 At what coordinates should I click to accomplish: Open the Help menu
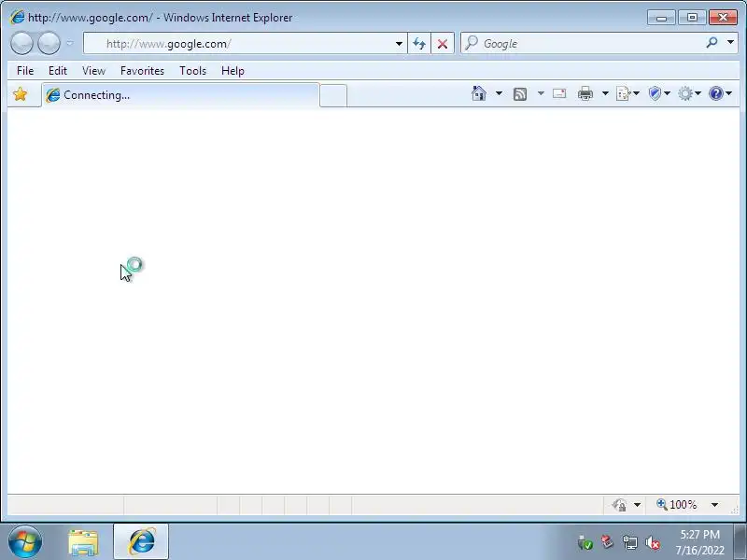click(233, 71)
